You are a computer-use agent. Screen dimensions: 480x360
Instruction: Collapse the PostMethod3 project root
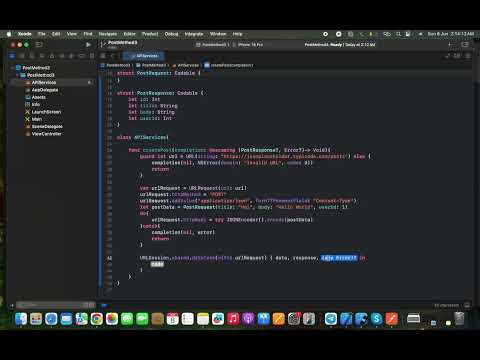pos(12,68)
